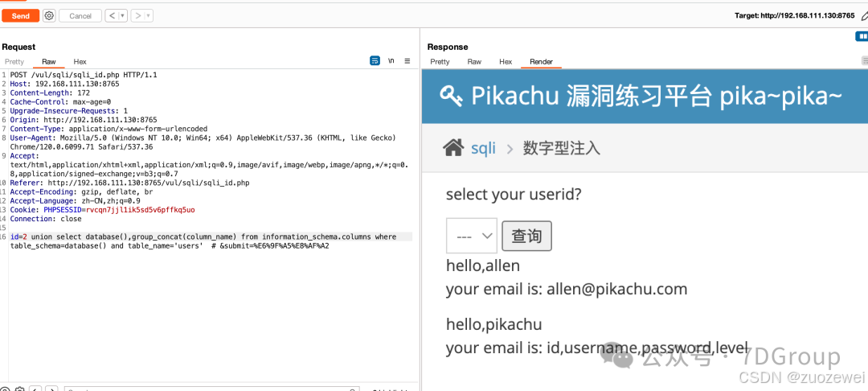Click 'your email is: allen@pikachu.com' text
Image resolution: width=868 pixels, height=391 pixels.
pyautogui.click(x=567, y=289)
